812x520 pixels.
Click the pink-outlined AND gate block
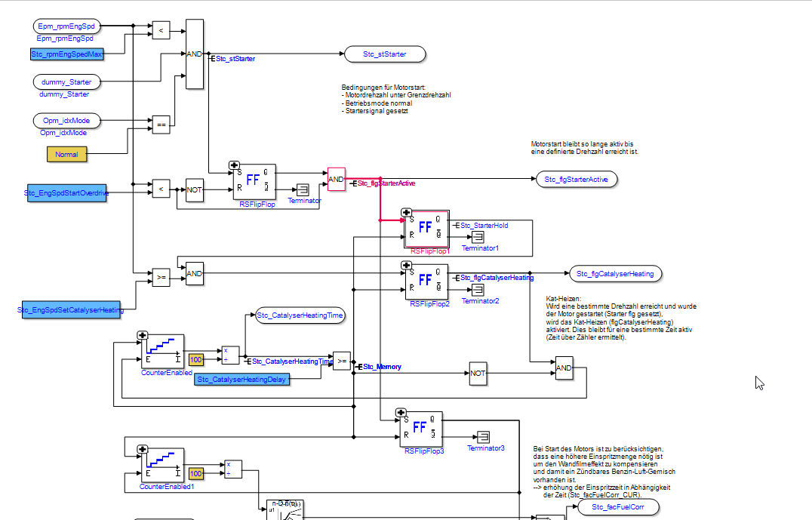[x=336, y=180]
